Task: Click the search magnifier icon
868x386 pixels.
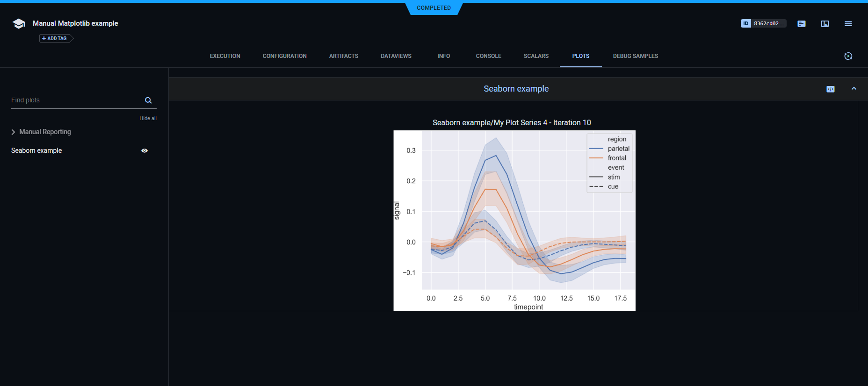Action: (x=148, y=100)
